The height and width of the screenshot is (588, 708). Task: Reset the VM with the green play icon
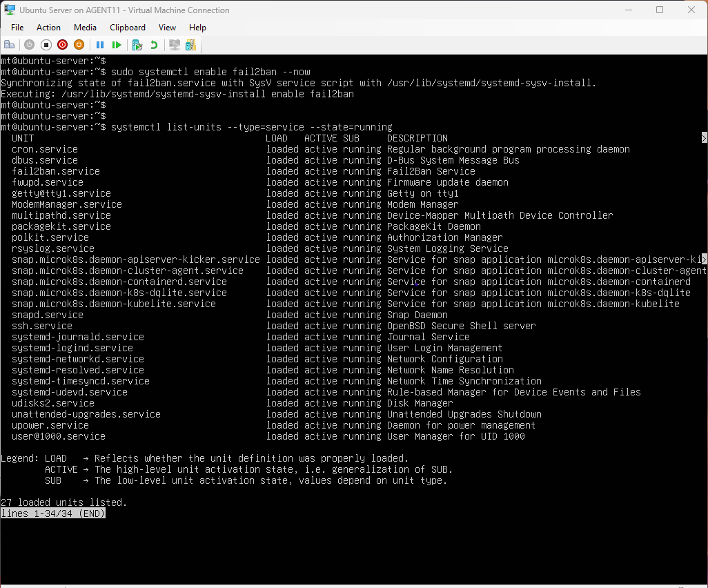pos(117,45)
